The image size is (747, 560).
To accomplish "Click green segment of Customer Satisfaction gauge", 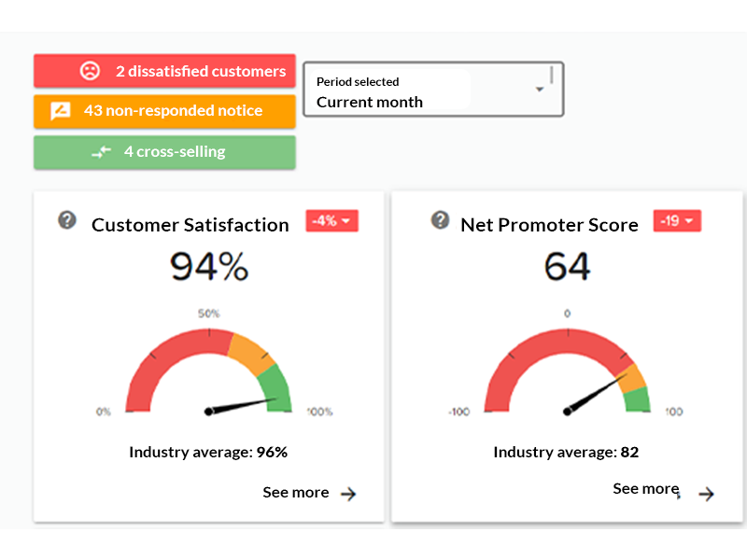I will 277,385.
